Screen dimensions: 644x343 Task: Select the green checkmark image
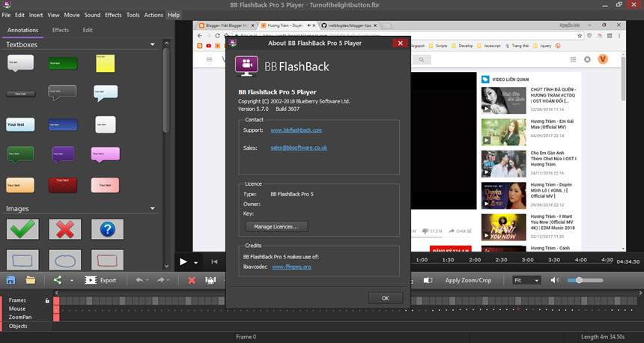[x=22, y=229]
